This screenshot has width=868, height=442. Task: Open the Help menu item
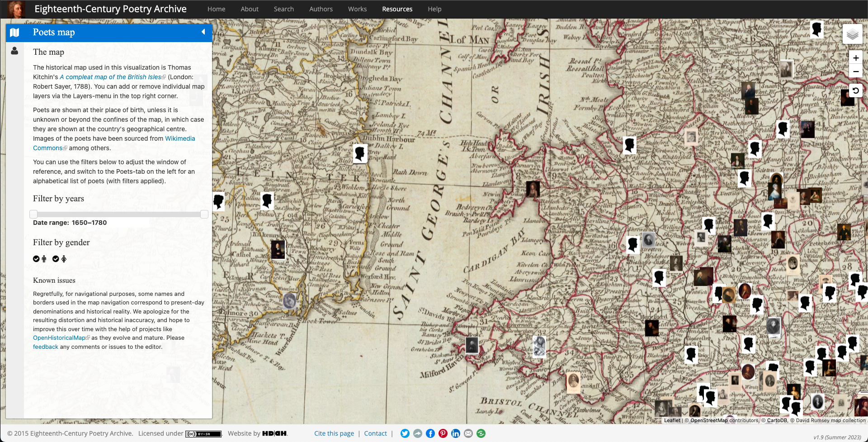(x=434, y=9)
